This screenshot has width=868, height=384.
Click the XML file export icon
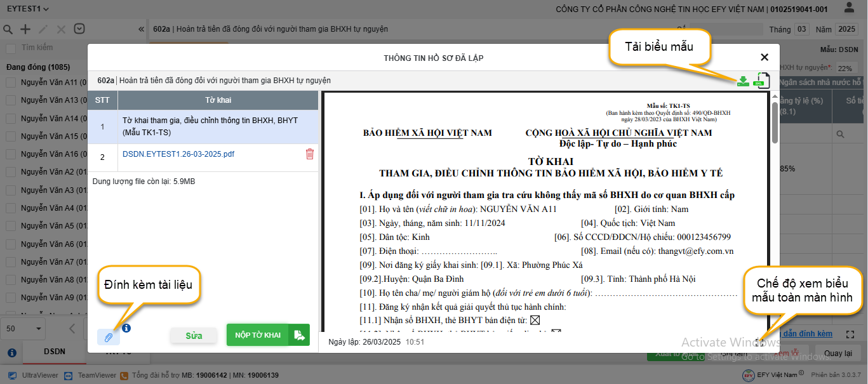pyautogui.click(x=761, y=81)
